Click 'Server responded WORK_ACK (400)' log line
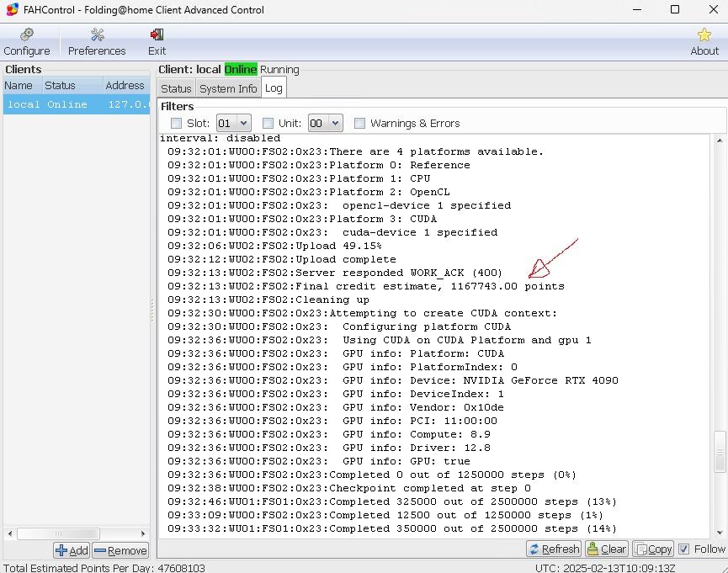Image resolution: width=728 pixels, height=573 pixels. click(x=335, y=273)
